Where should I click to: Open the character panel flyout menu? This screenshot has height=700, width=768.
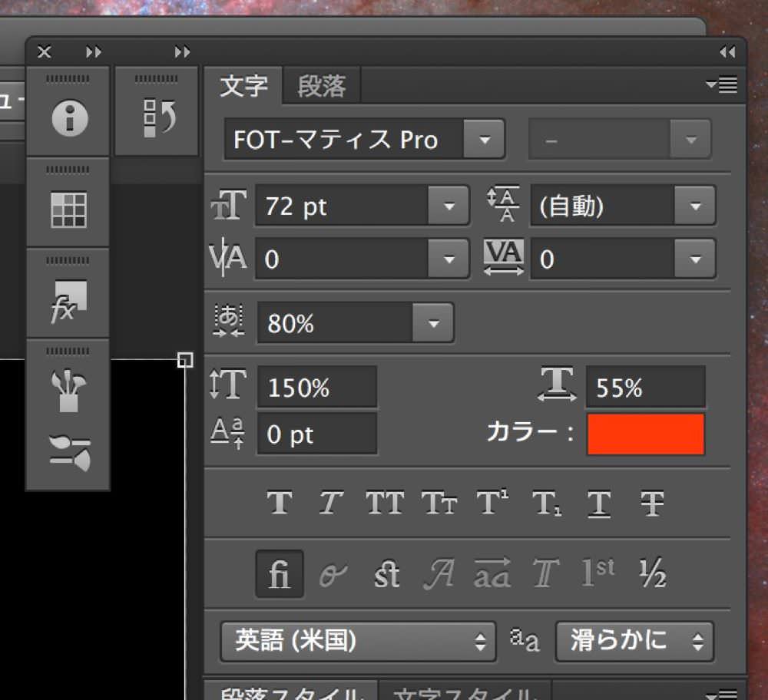(721, 84)
